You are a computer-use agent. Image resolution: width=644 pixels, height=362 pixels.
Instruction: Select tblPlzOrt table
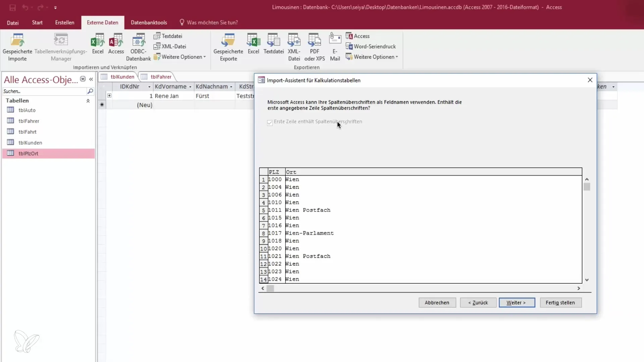[x=48, y=154]
